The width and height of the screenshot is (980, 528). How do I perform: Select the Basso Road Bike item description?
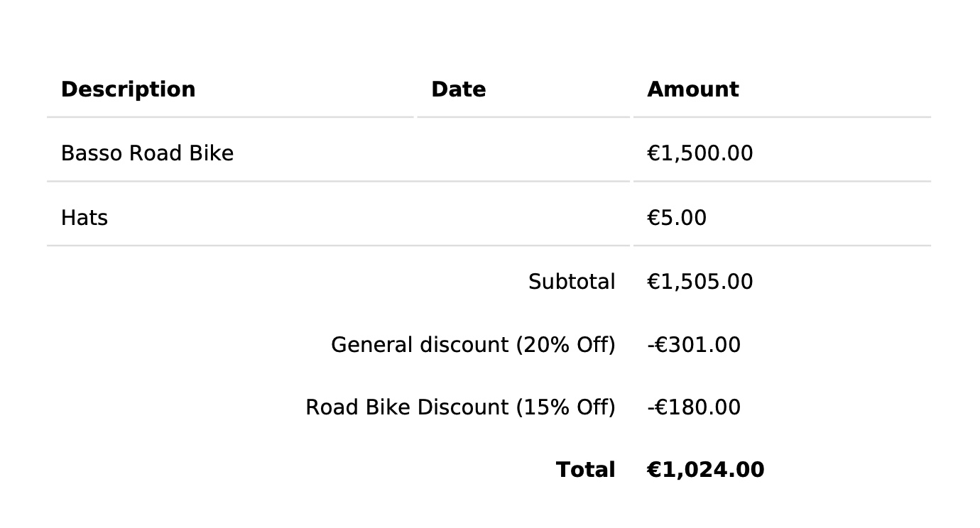pos(147,154)
